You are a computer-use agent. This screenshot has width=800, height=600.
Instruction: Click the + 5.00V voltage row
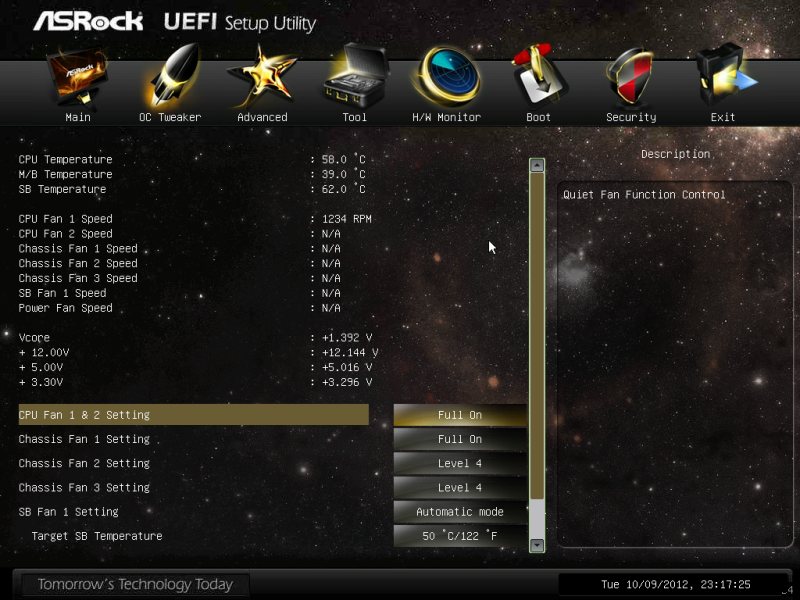[195, 367]
